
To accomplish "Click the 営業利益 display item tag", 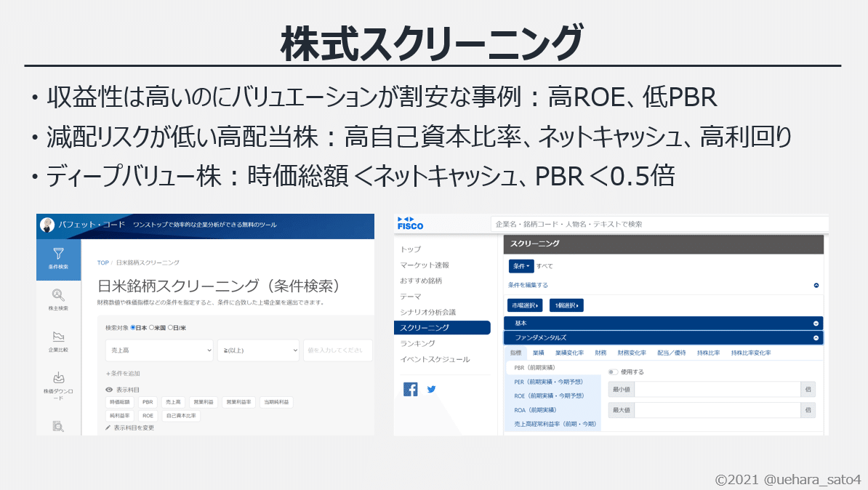I will [x=203, y=402].
